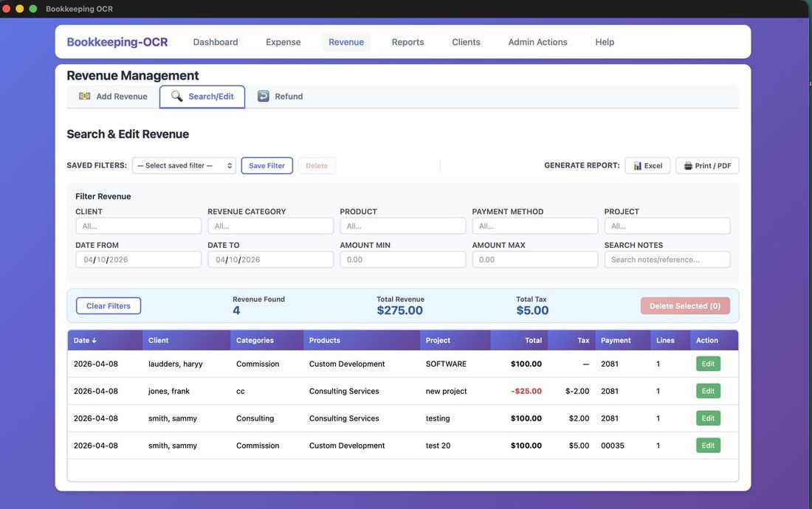Click the magnifying glass icon on Search/Edit tab
This screenshot has height=509, width=812.
click(176, 96)
